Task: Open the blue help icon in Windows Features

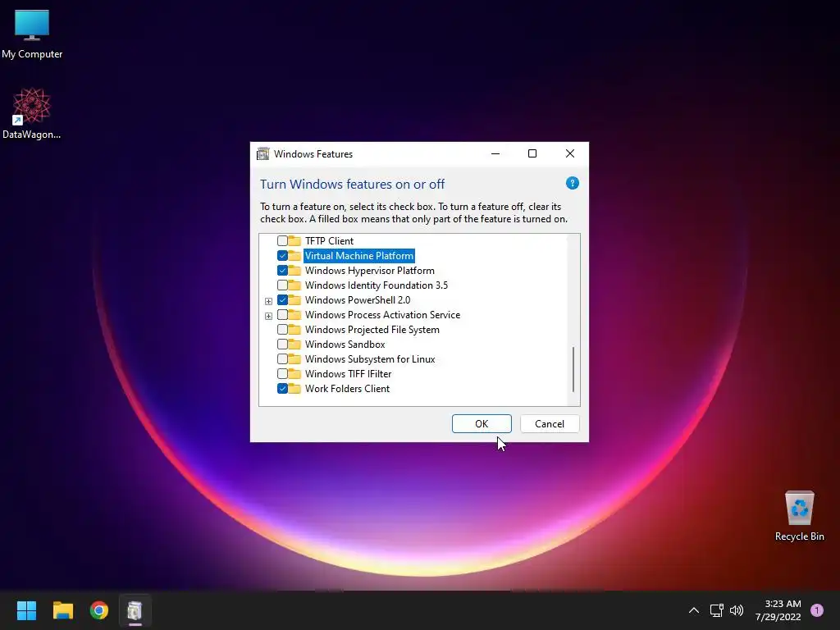Action: click(572, 183)
